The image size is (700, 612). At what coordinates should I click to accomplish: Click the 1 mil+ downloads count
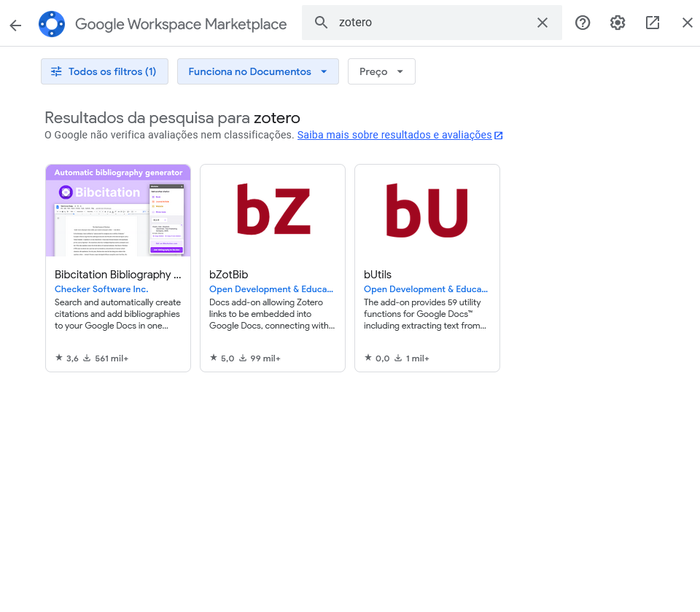coord(411,358)
